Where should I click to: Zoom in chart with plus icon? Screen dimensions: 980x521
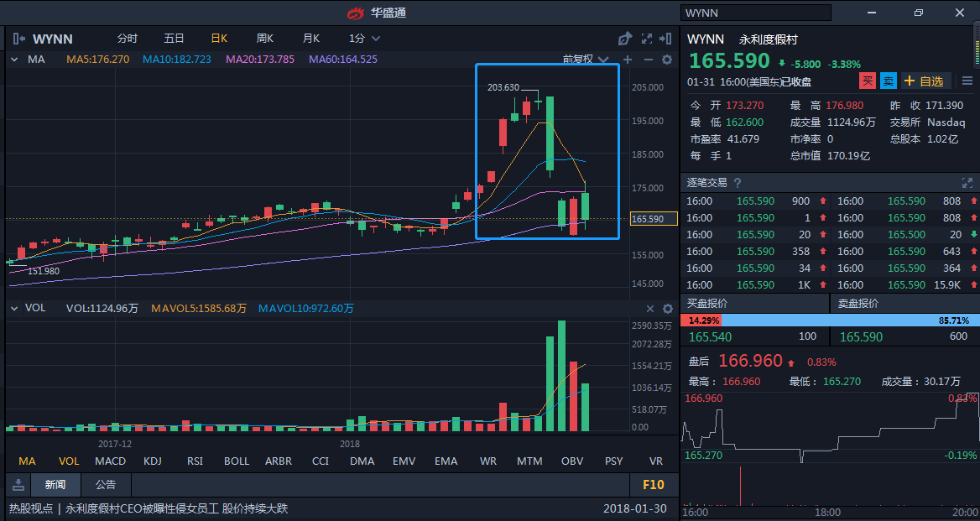pyautogui.click(x=628, y=60)
